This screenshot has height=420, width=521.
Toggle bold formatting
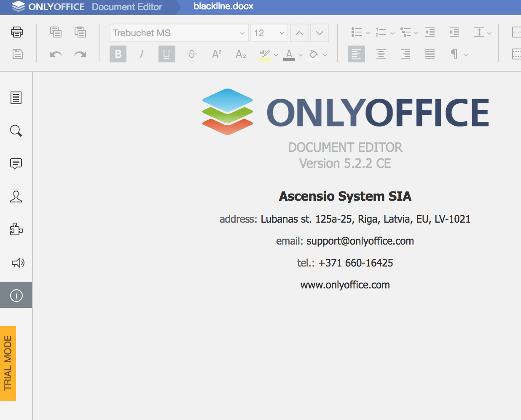tap(118, 54)
